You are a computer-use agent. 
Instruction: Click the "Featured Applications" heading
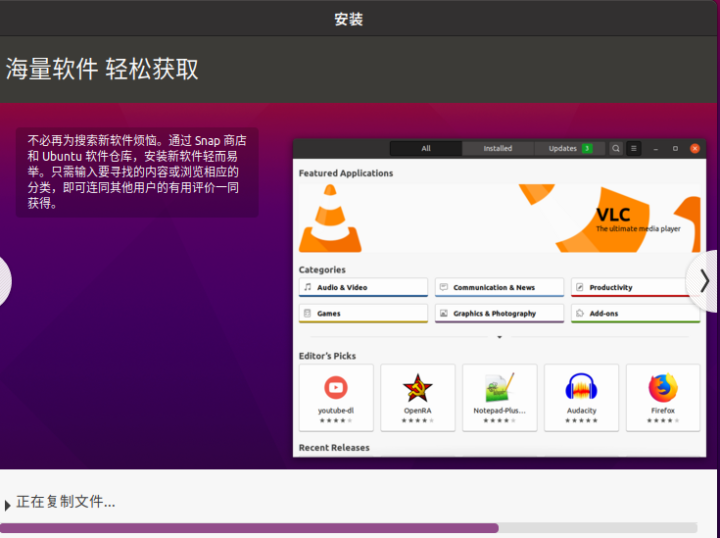[x=346, y=173]
